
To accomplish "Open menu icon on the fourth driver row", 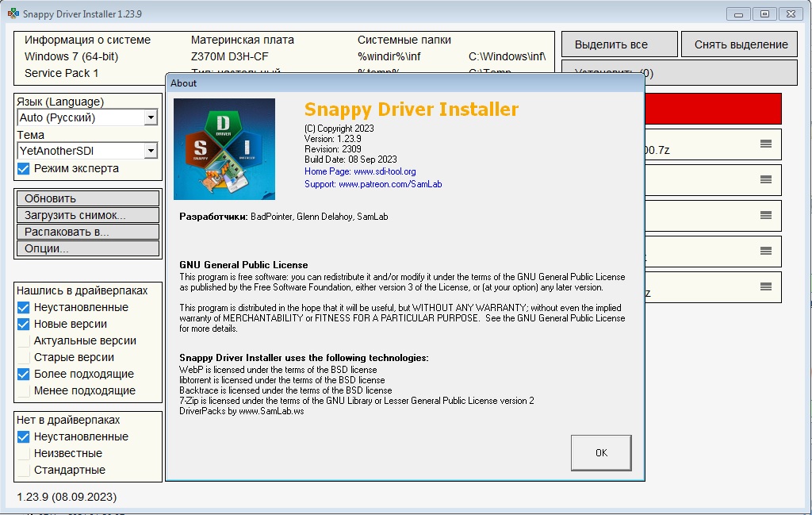I will click(765, 251).
